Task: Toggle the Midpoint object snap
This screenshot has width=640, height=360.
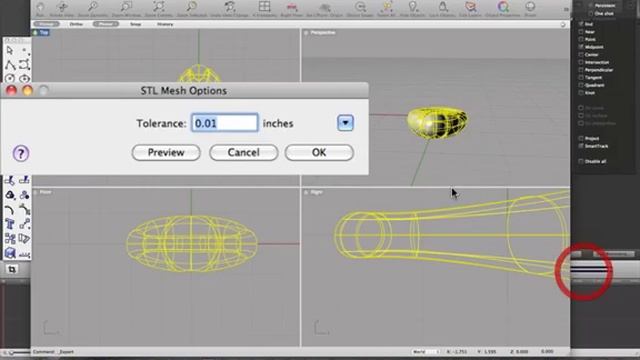Action: pos(581,47)
